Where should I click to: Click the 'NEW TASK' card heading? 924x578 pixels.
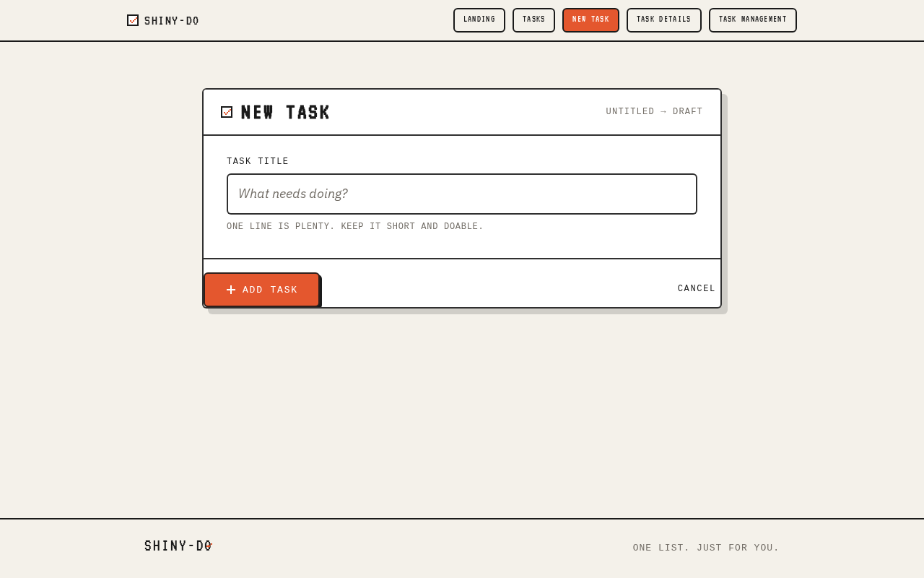285,112
